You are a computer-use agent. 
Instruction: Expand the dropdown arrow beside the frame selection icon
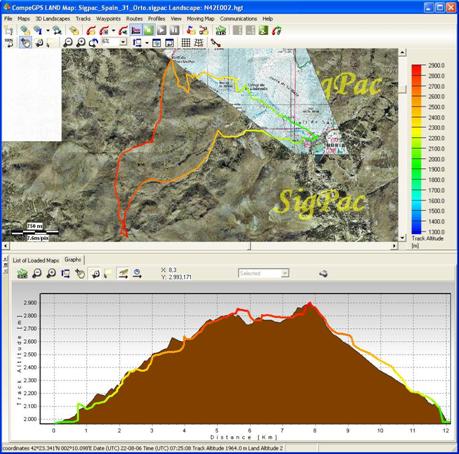[147, 43]
